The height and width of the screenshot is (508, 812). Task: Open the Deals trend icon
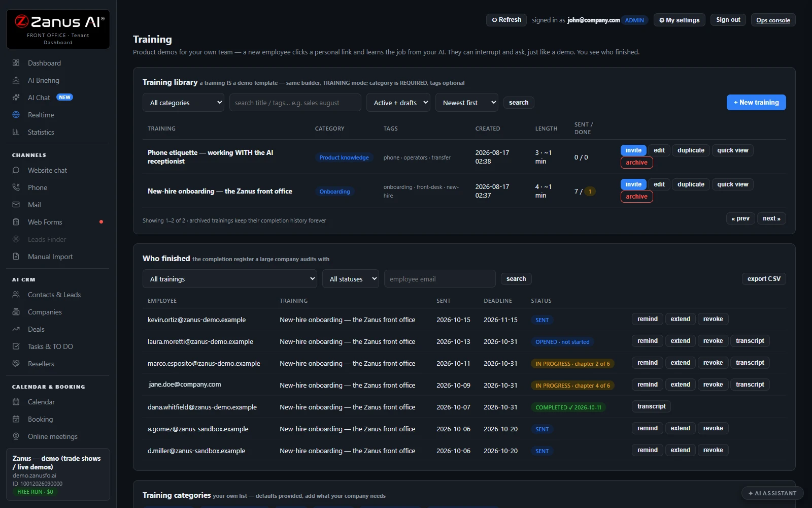tap(16, 329)
